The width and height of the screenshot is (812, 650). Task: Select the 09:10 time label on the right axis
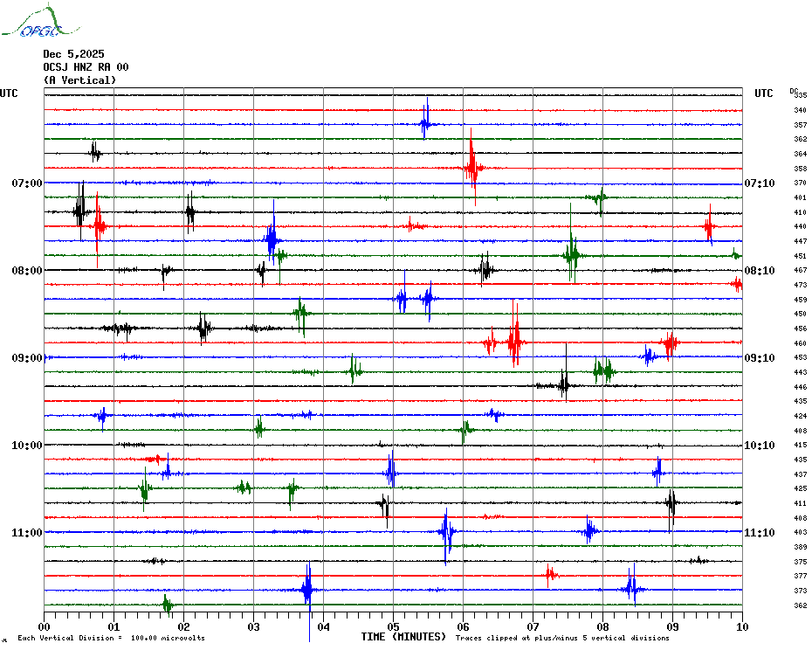tap(759, 358)
